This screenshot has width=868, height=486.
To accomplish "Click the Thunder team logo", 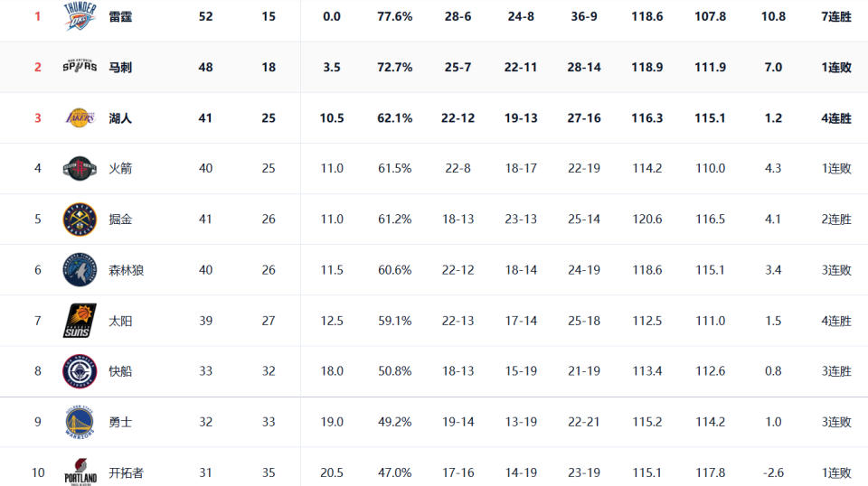I will coord(80,16).
